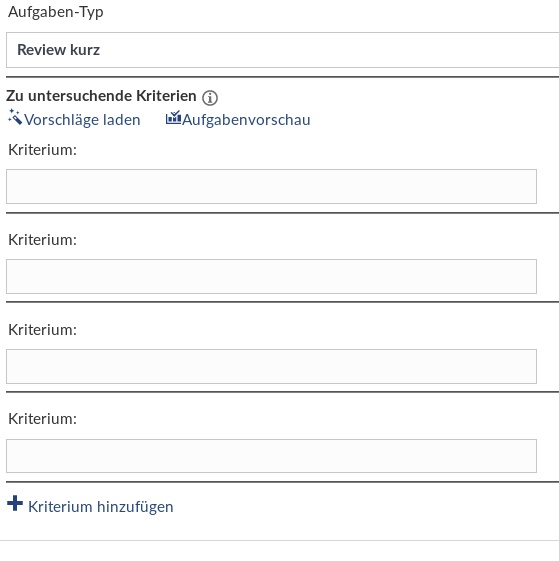Click the plus icon to add a Kriterium
This screenshot has width=559, height=561.
click(15, 503)
